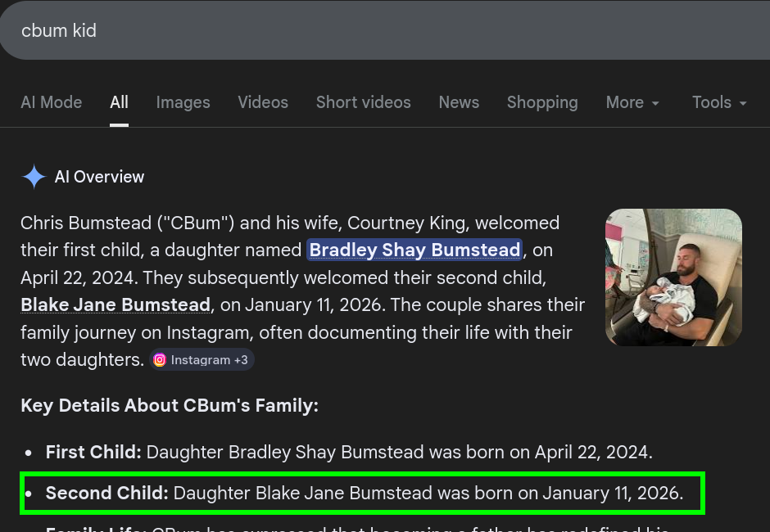Switch to the Images tab
Image resolution: width=770 pixels, height=532 pixels.
pyautogui.click(x=183, y=102)
